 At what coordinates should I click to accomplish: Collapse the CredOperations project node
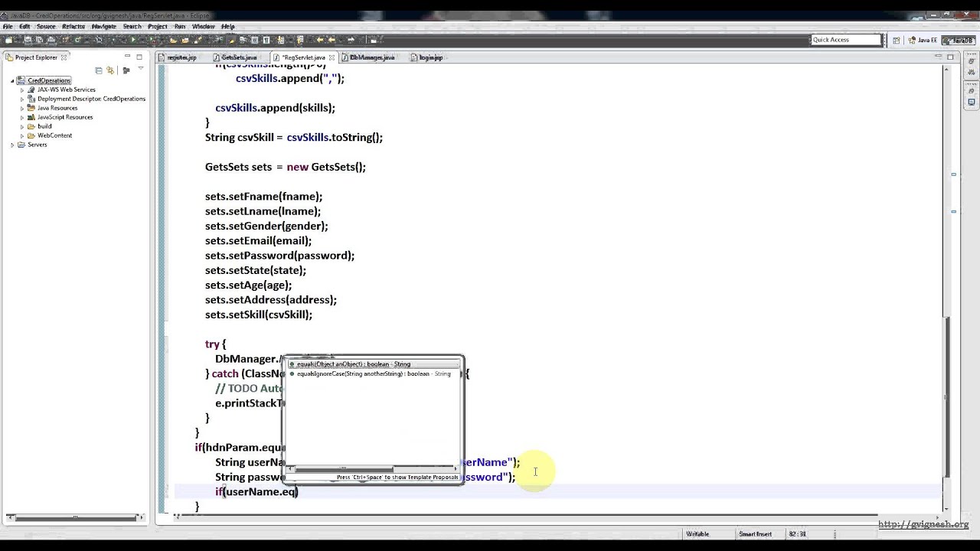click(x=12, y=80)
